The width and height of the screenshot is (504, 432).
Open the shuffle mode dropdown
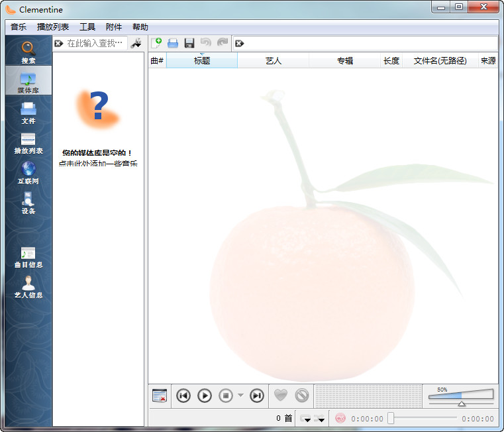point(319,419)
